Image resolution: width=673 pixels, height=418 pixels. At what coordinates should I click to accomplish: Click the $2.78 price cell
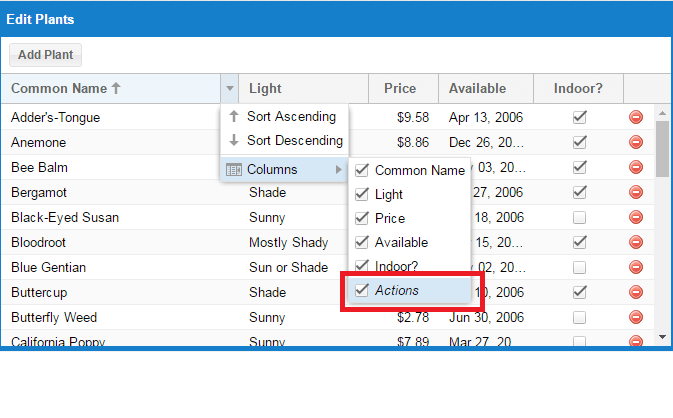point(412,317)
